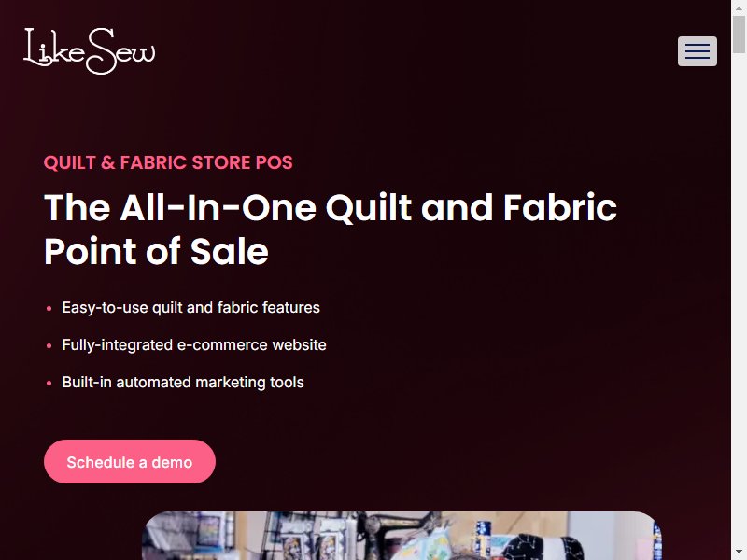Click the pink bullet beside Built-in automated
This screenshot has width=747, height=560.
pos(49,383)
